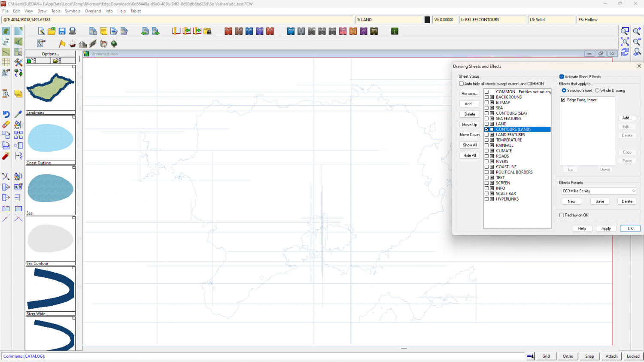Click the yellow stacked sheets icon
The image size is (644, 362).
click(18, 93)
